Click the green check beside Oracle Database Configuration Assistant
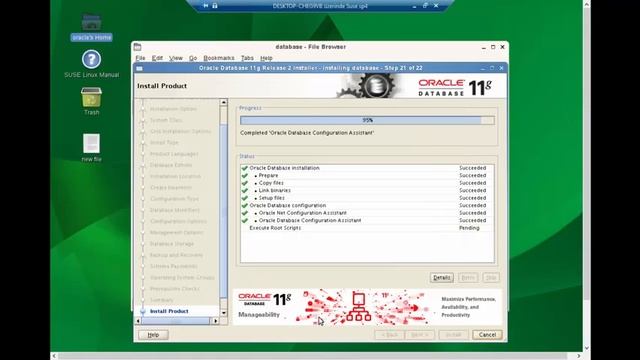Viewport: 640px width, 360px height. click(x=244, y=220)
